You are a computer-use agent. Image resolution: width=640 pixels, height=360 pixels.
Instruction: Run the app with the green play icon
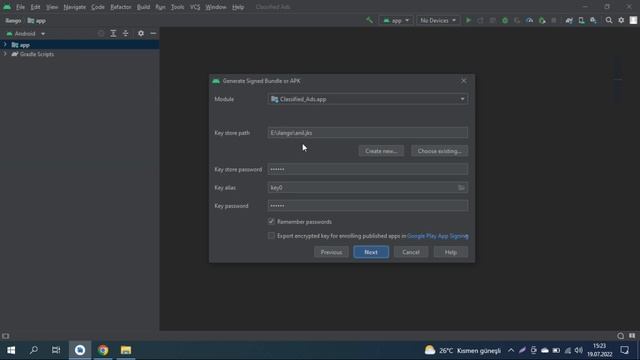click(x=468, y=20)
